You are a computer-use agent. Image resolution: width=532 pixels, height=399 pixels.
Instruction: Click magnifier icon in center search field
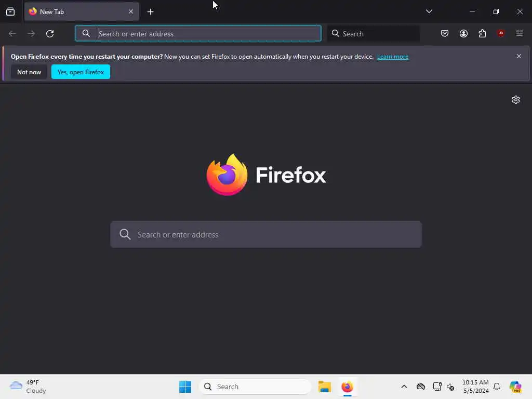click(x=125, y=234)
